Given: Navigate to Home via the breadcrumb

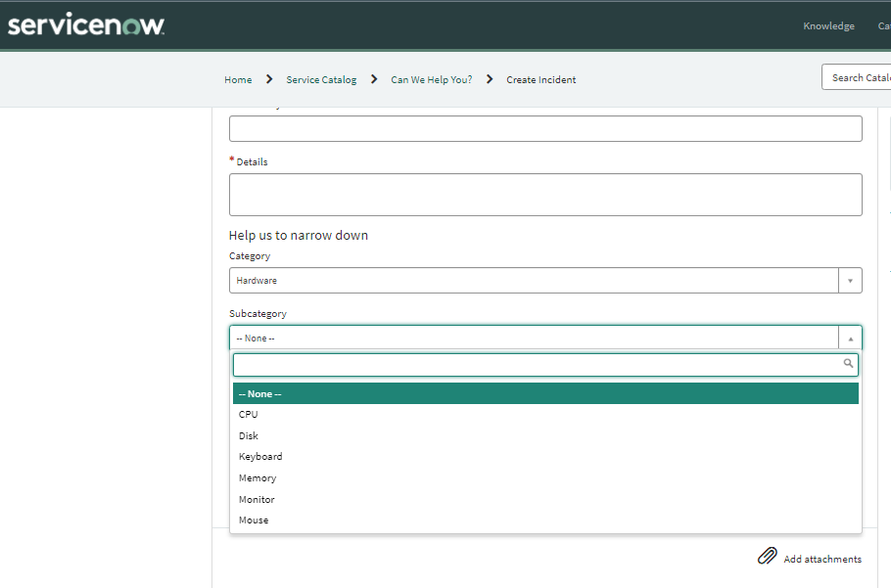Looking at the screenshot, I should tap(237, 79).
